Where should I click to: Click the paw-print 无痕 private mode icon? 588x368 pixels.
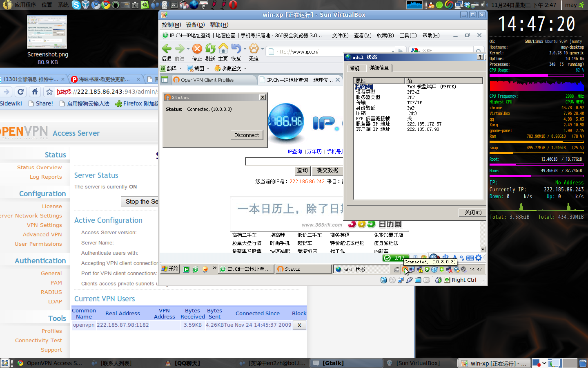(254, 49)
